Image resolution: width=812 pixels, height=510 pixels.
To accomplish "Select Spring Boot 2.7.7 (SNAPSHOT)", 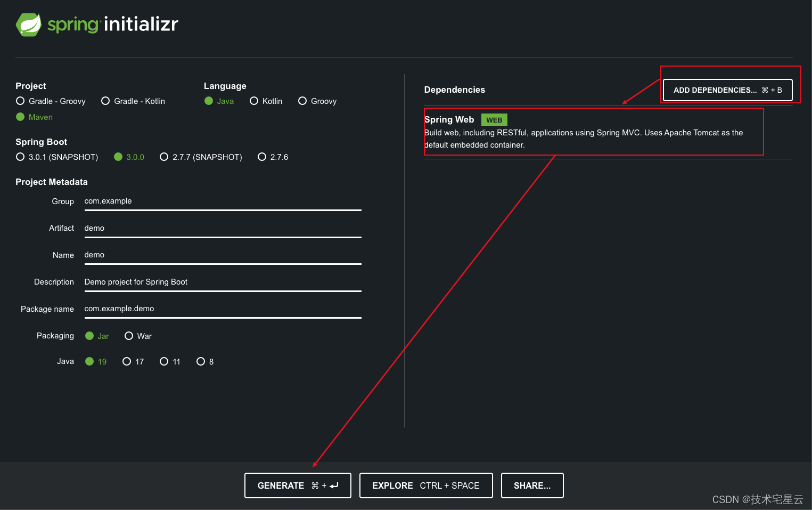I will 201,157.
